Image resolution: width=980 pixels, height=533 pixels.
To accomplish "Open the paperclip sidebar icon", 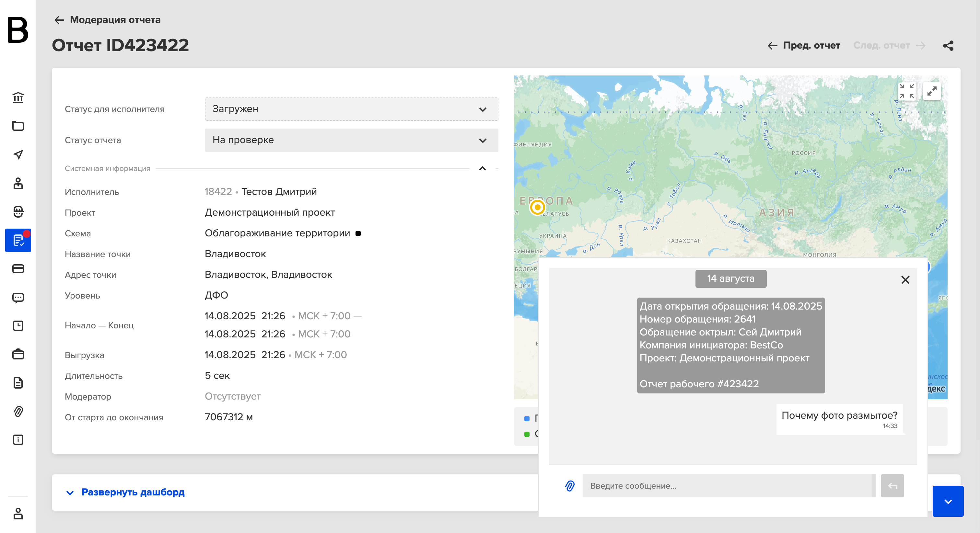I will [x=18, y=411].
